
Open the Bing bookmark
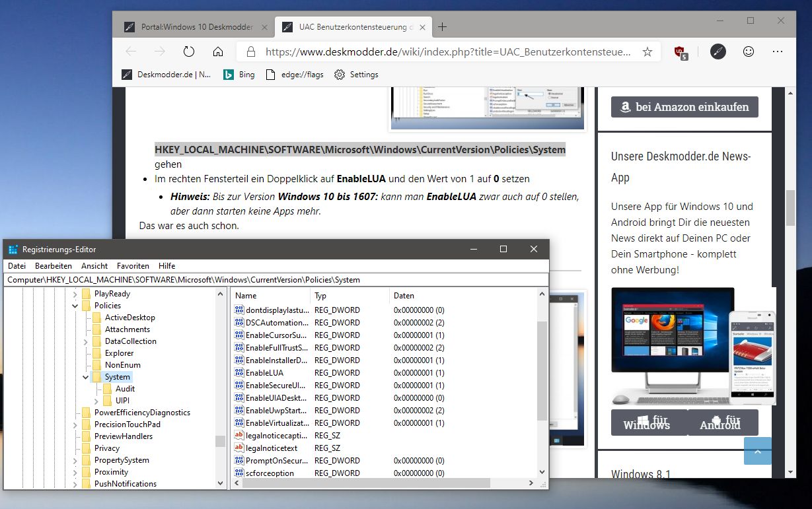pos(239,75)
